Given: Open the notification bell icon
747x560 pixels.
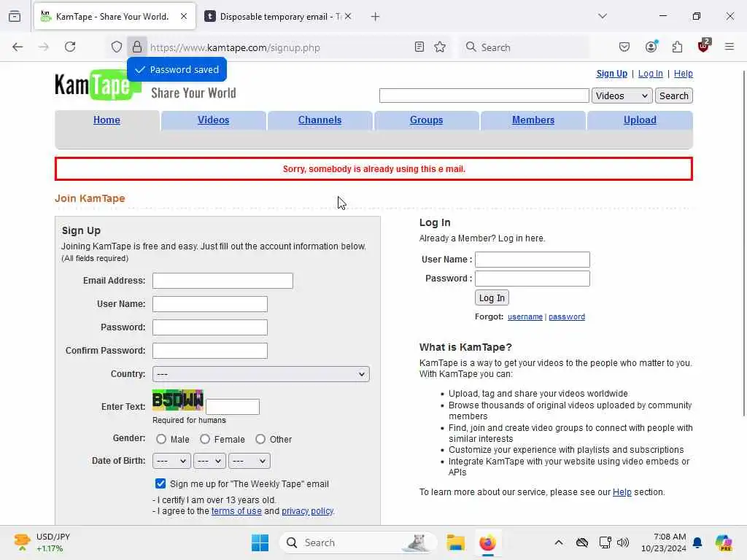Looking at the screenshot, I should (697, 542).
